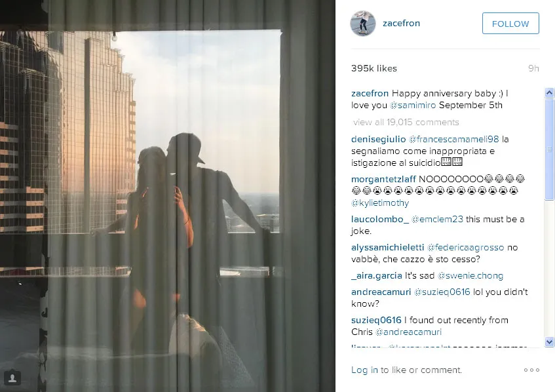Open _aira.garcia commenter profile
The height and width of the screenshot is (392, 555).
point(377,275)
